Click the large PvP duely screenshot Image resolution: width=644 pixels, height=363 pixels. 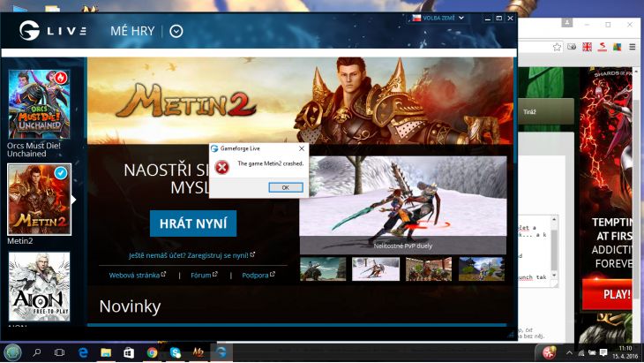click(x=403, y=205)
